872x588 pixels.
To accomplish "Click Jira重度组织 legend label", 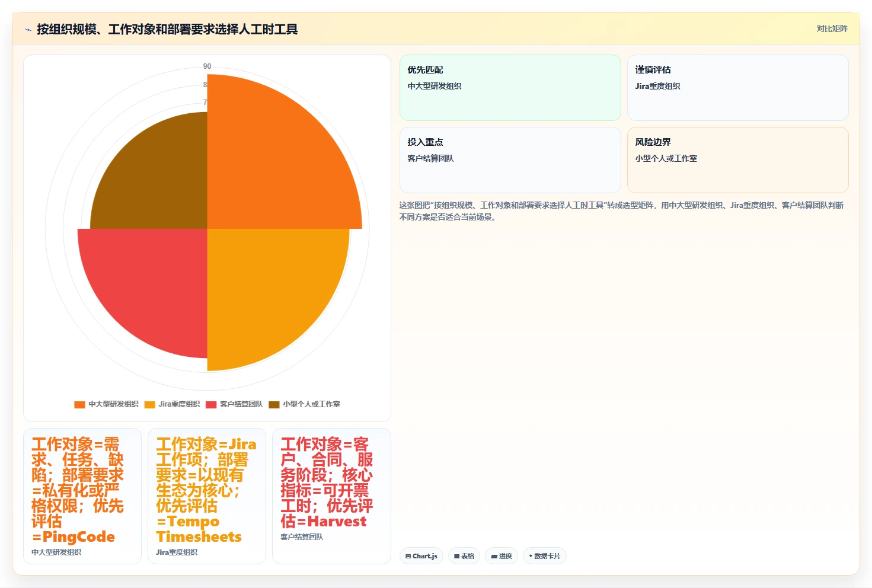I will click(179, 404).
